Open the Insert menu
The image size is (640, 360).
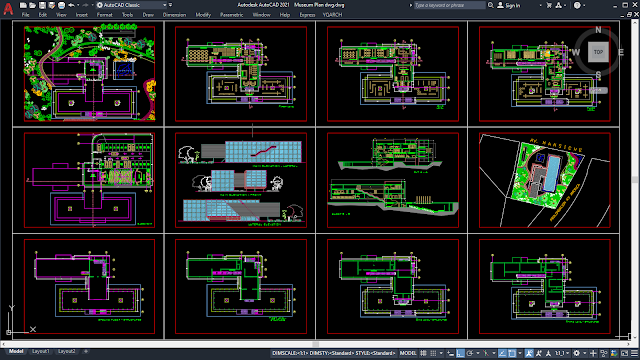coord(81,15)
